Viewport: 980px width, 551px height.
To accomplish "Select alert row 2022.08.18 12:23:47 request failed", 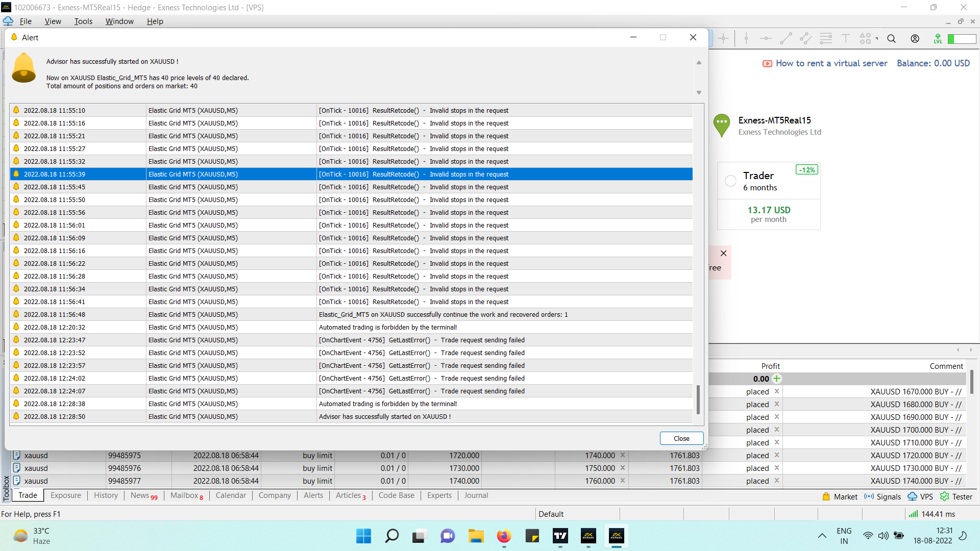I will pos(351,340).
